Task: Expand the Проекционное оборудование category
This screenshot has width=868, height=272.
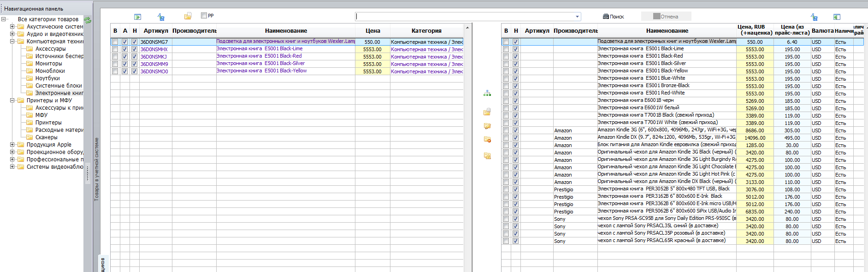Action: pos(12,152)
